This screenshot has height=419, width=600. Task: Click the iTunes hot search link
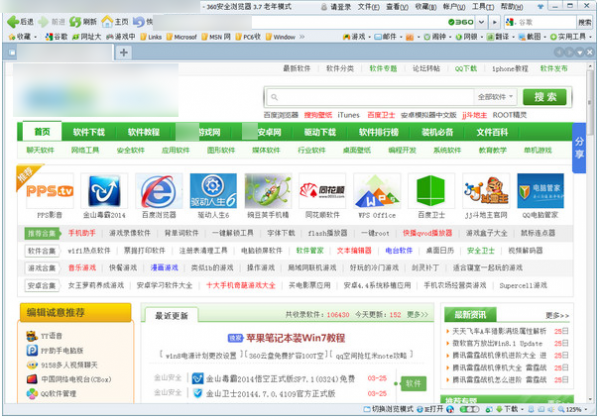[x=349, y=115]
